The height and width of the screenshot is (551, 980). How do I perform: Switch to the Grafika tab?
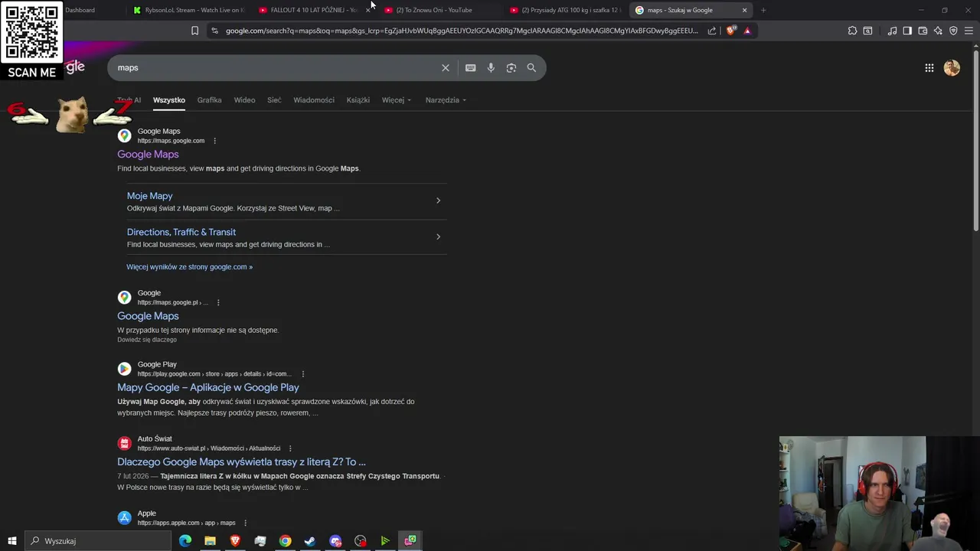click(x=209, y=100)
